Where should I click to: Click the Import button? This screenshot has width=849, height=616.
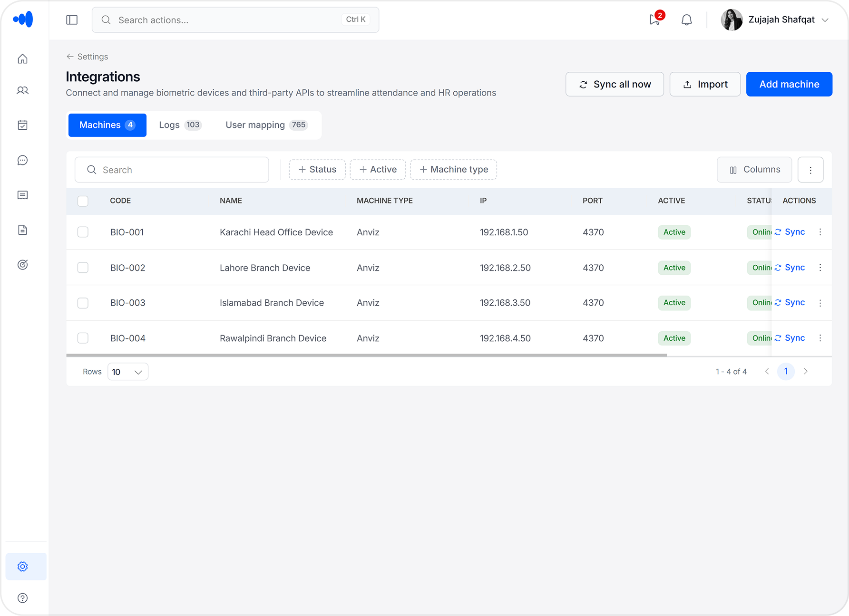705,84
